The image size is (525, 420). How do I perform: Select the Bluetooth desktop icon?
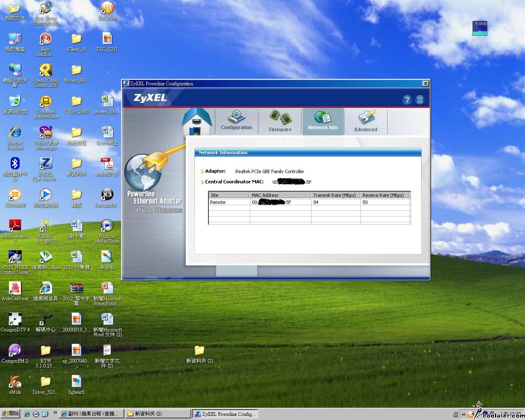15,169
